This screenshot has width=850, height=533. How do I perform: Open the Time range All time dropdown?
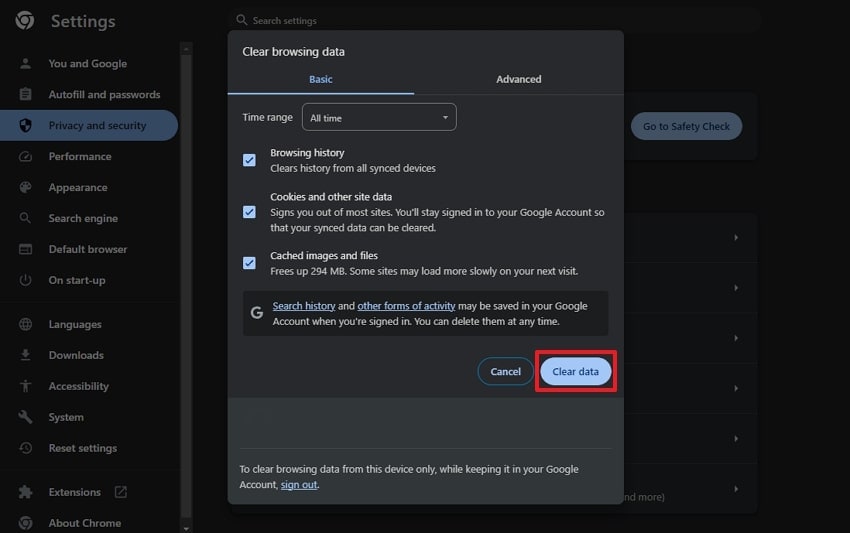[379, 117]
